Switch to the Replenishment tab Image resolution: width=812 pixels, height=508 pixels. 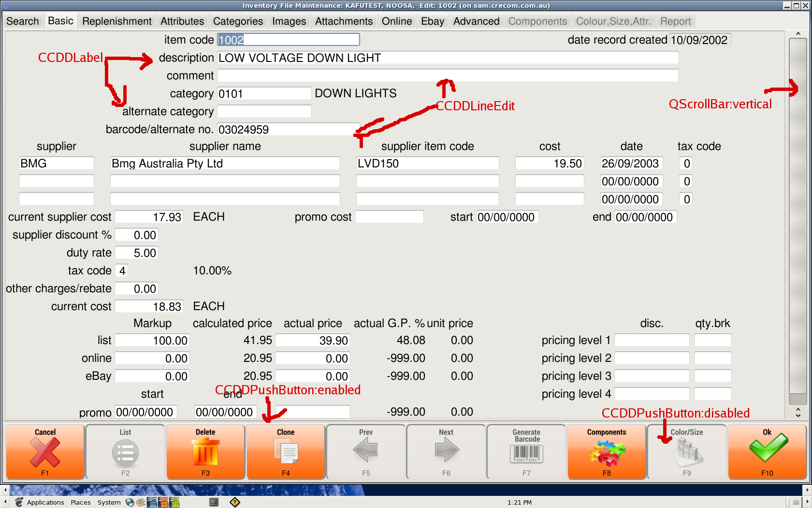point(117,21)
